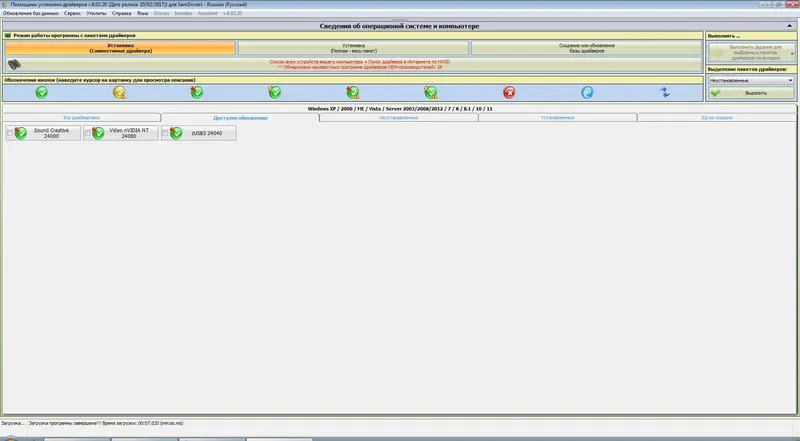Open the Утилиты menu

pos(96,13)
